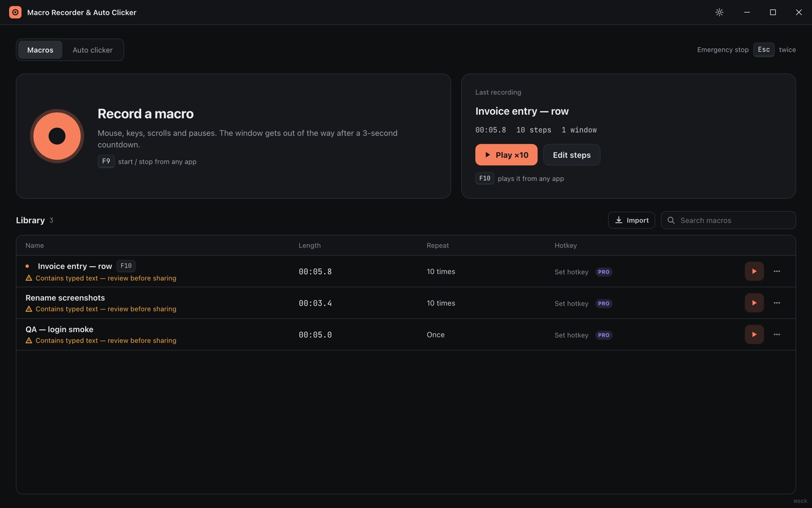Set hotkey for Rename screenshots
The height and width of the screenshot is (508, 812).
coord(571,303)
